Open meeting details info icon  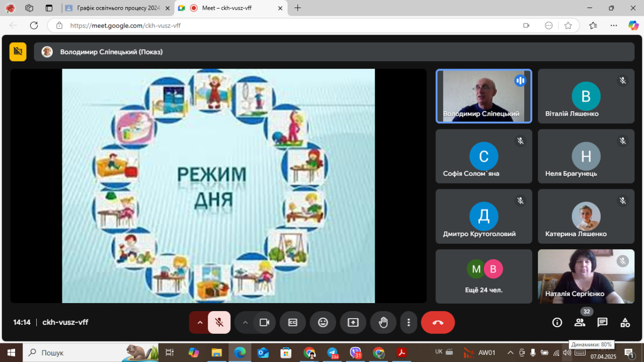pyautogui.click(x=557, y=323)
